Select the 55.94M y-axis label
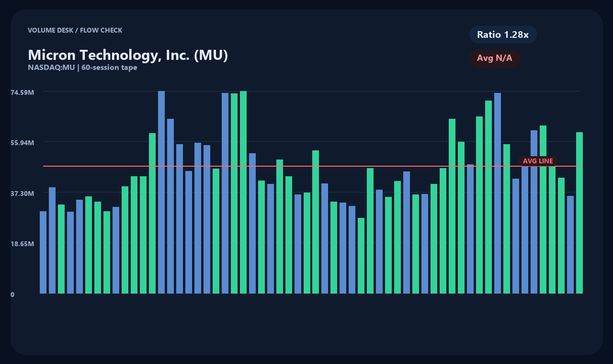This screenshot has height=364, width=613. 23,143
